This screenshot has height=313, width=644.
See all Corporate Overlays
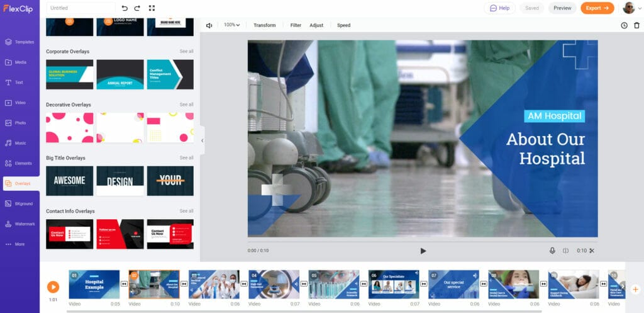tap(186, 52)
